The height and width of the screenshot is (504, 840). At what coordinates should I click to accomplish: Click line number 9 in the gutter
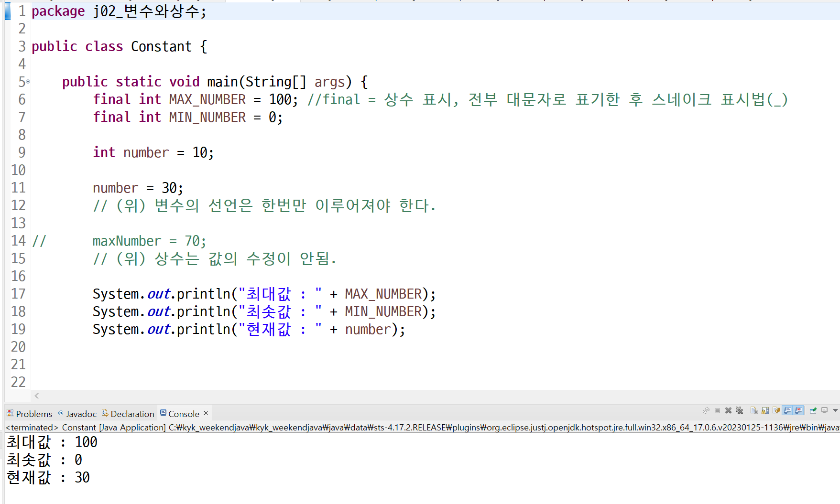22,152
